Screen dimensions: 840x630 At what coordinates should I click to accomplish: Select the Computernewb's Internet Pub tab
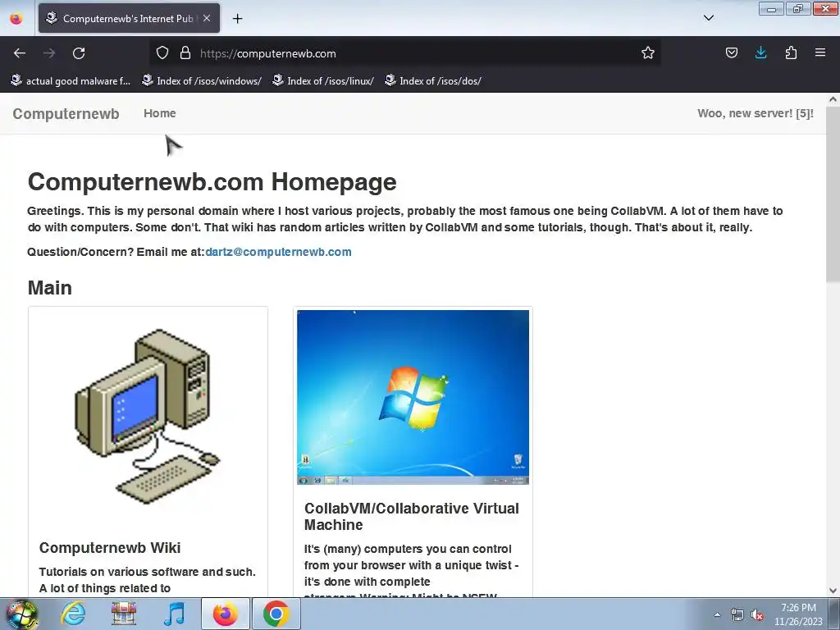129,18
